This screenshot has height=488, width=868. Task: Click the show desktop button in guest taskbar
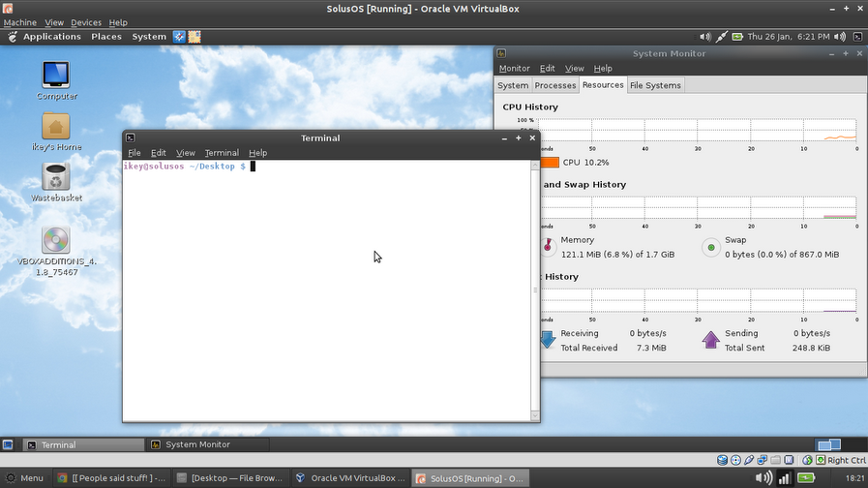coord(8,444)
